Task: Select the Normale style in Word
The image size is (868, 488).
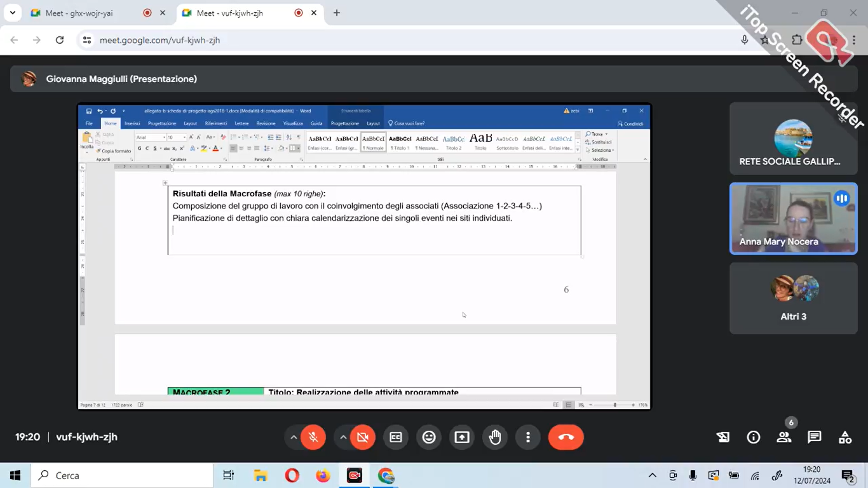Action: point(374,142)
